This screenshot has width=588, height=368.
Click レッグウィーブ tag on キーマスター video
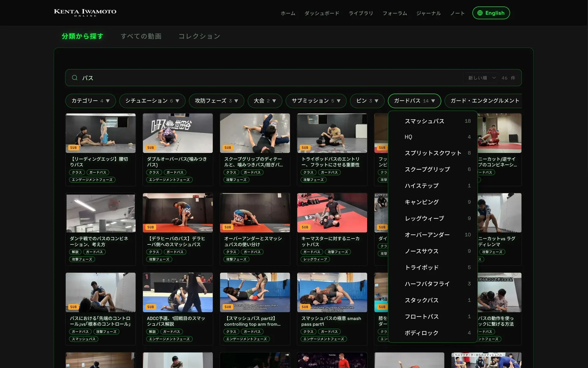(315, 259)
